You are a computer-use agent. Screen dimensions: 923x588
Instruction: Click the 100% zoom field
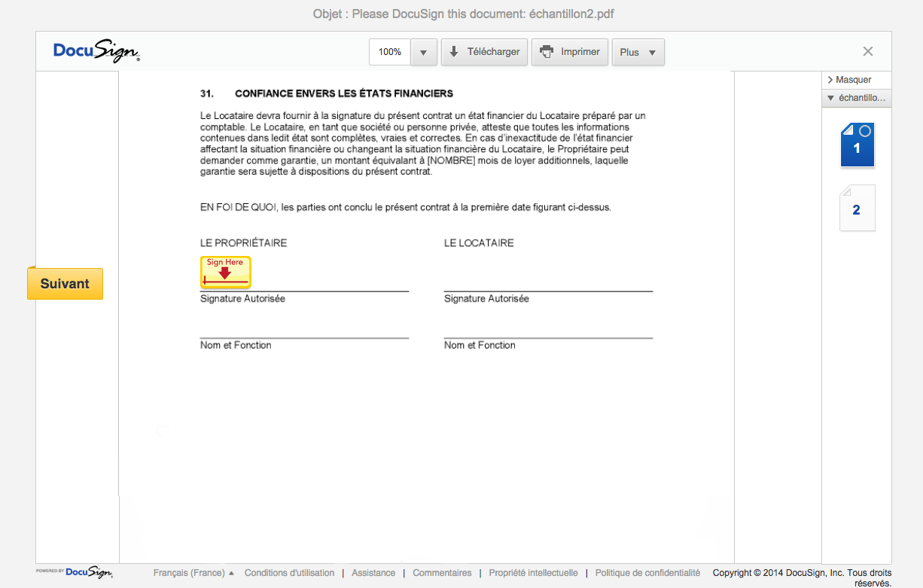[x=389, y=53]
